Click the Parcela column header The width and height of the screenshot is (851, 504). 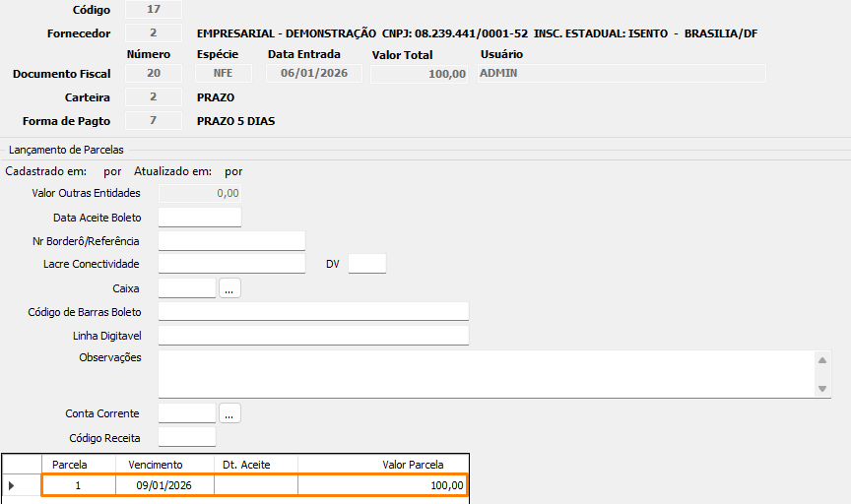click(x=79, y=465)
